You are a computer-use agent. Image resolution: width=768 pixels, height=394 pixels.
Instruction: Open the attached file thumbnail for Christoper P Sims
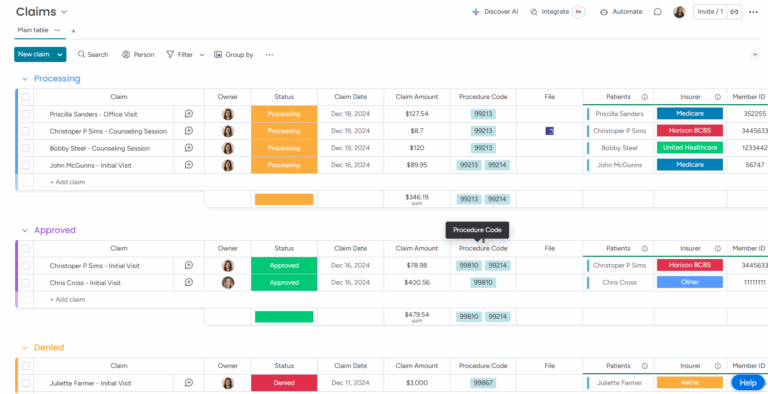click(550, 131)
